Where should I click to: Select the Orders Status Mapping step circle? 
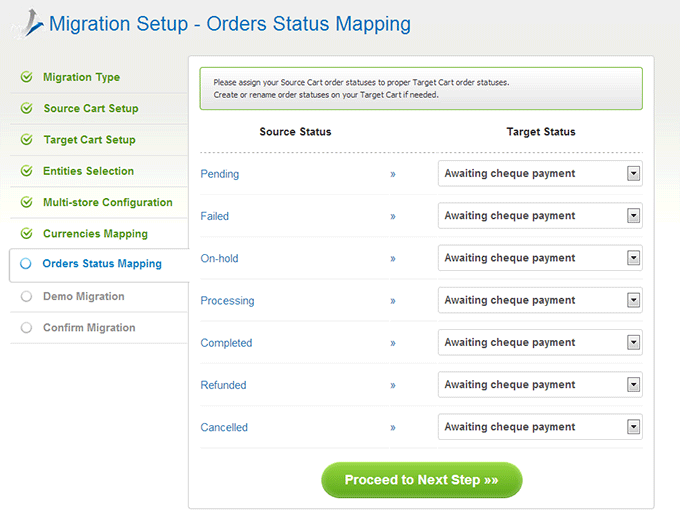point(26,264)
